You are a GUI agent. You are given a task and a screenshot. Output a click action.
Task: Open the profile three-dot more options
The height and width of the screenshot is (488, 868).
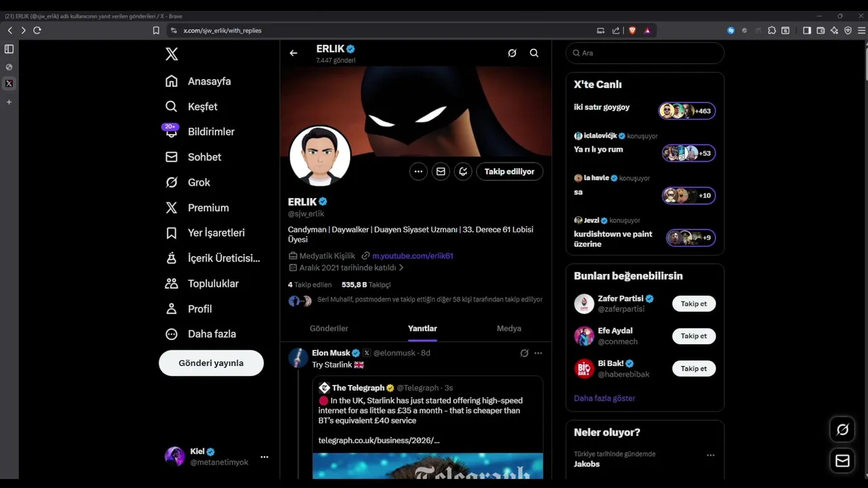(418, 171)
